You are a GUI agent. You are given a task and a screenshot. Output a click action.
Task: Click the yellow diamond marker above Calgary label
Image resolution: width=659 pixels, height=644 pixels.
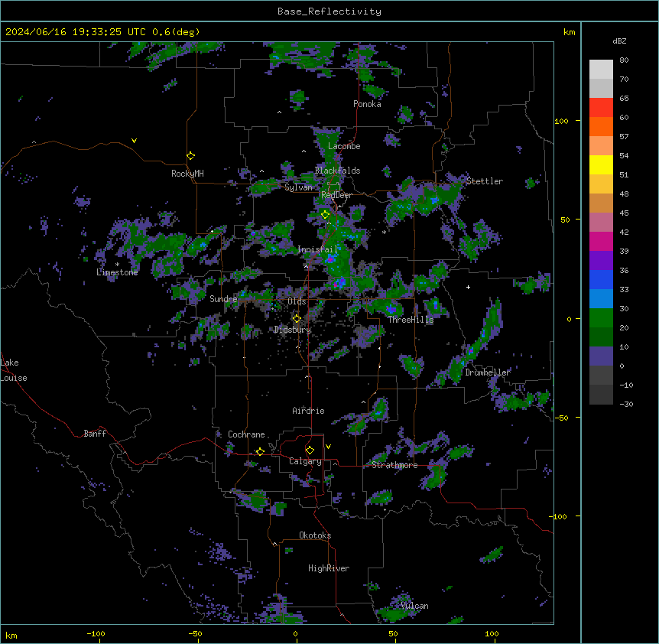tap(310, 450)
